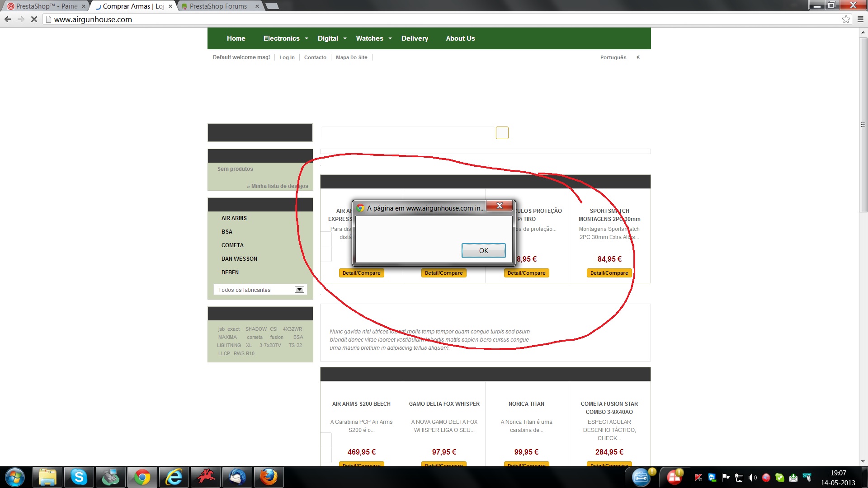
Task: Select DAN WESSON manufacturer
Action: [239, 259]
